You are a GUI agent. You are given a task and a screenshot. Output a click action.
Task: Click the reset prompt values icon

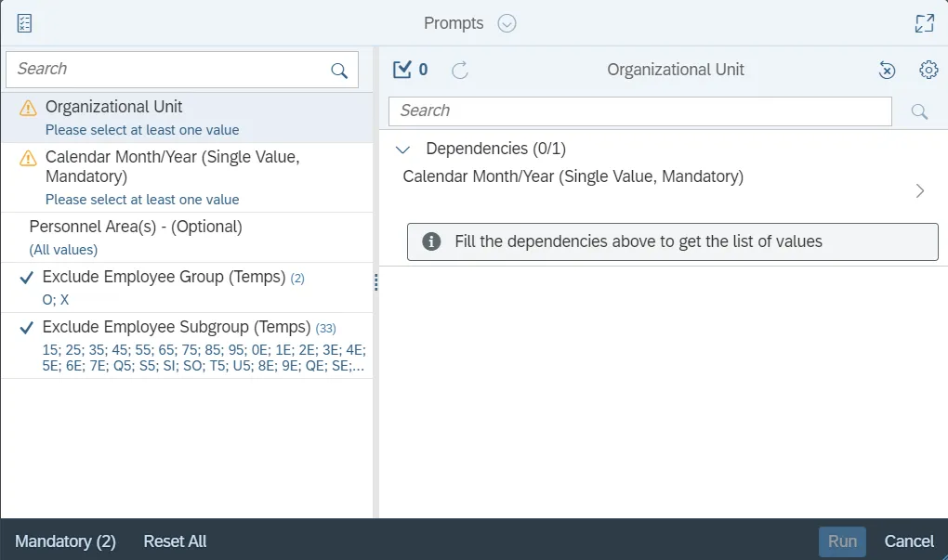pos(887,70)
